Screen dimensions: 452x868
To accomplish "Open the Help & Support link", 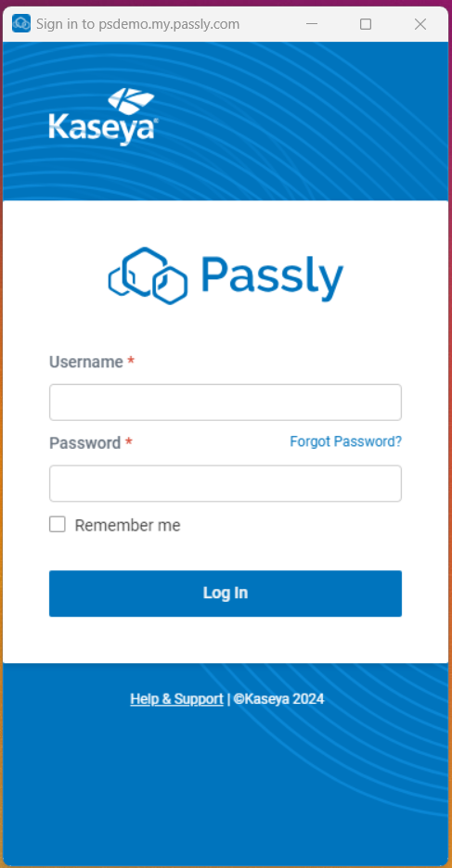I will pos(176,699).
